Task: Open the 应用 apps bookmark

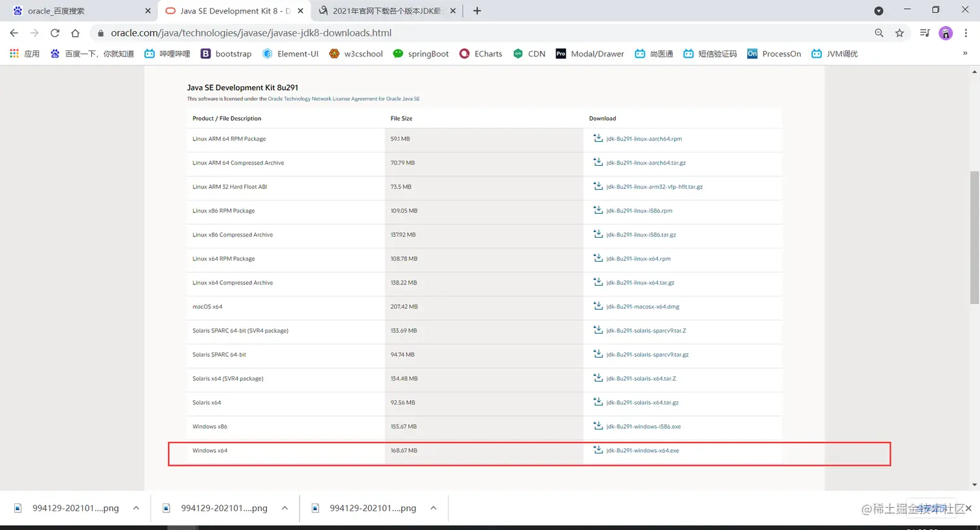Action: point(25,54)
